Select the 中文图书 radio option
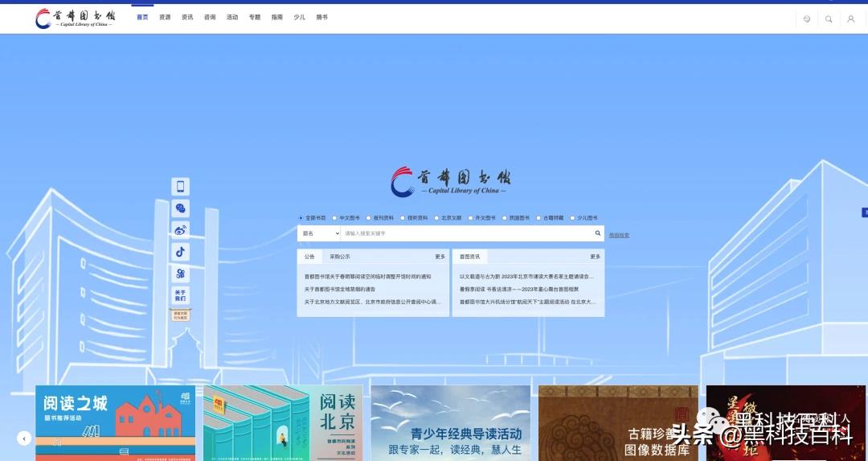The height and width of the screenshot is (461, 868). pos(334,218)
